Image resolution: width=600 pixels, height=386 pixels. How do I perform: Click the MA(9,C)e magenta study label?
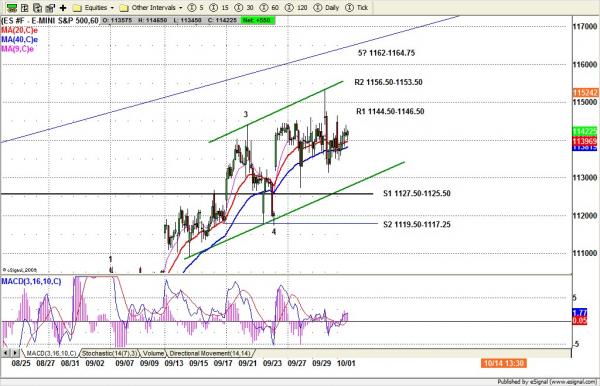coord(17,49)
